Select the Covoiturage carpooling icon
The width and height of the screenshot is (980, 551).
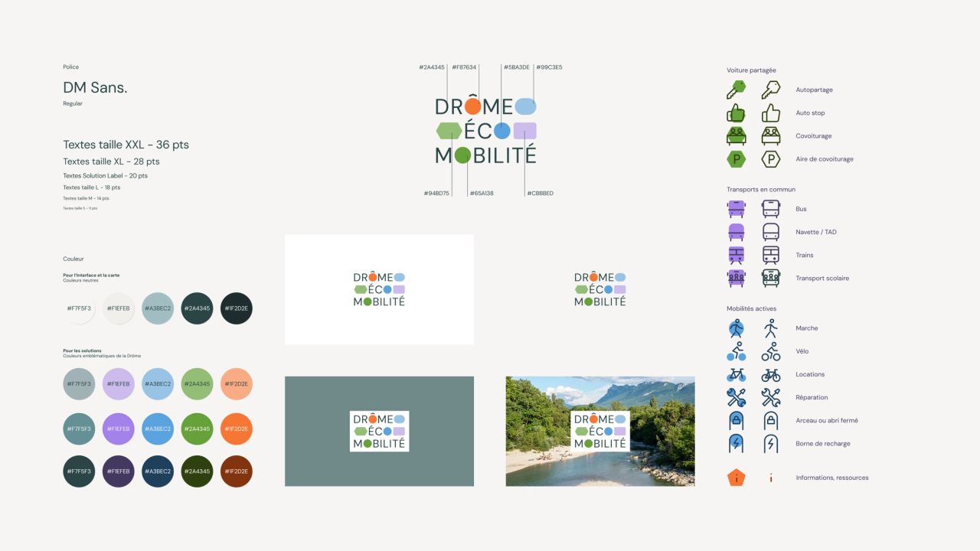[736, 135]
